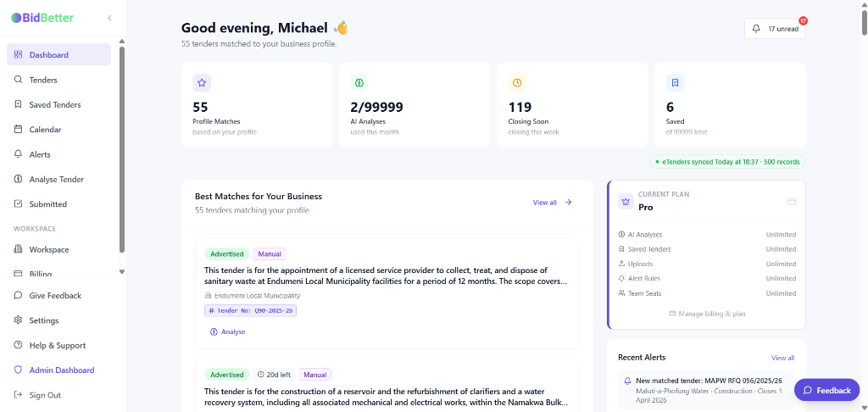Analyse the Endumeni tender
The height and width of the screenshot is (412, 868).
tap(227, 331)
